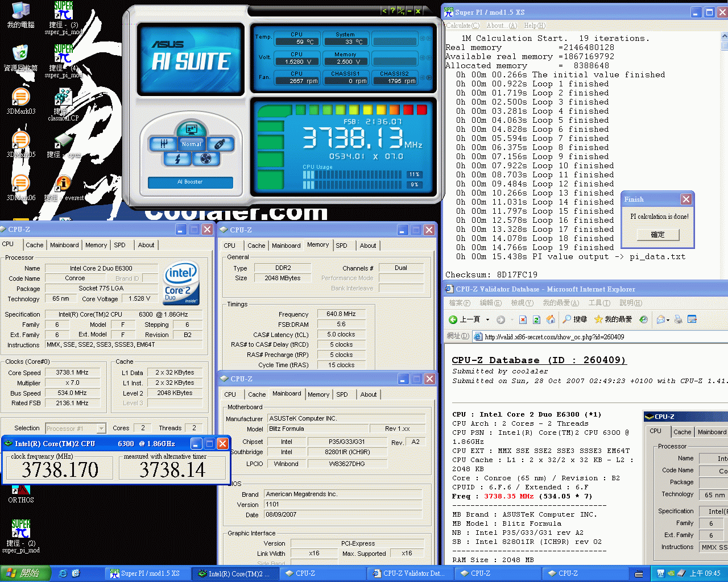Open Mail button dropdown arrow in IE

668,320
